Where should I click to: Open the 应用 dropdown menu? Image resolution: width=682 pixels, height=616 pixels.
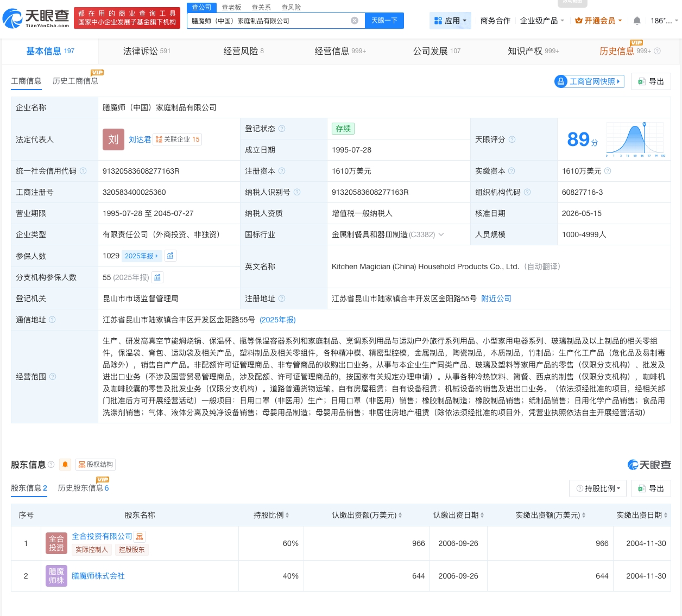[451, 21]
